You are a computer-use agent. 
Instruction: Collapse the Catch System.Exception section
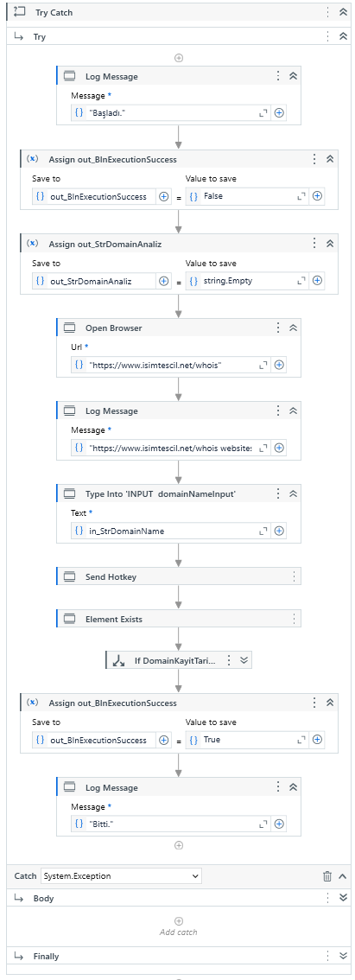(x=343, y=876)
